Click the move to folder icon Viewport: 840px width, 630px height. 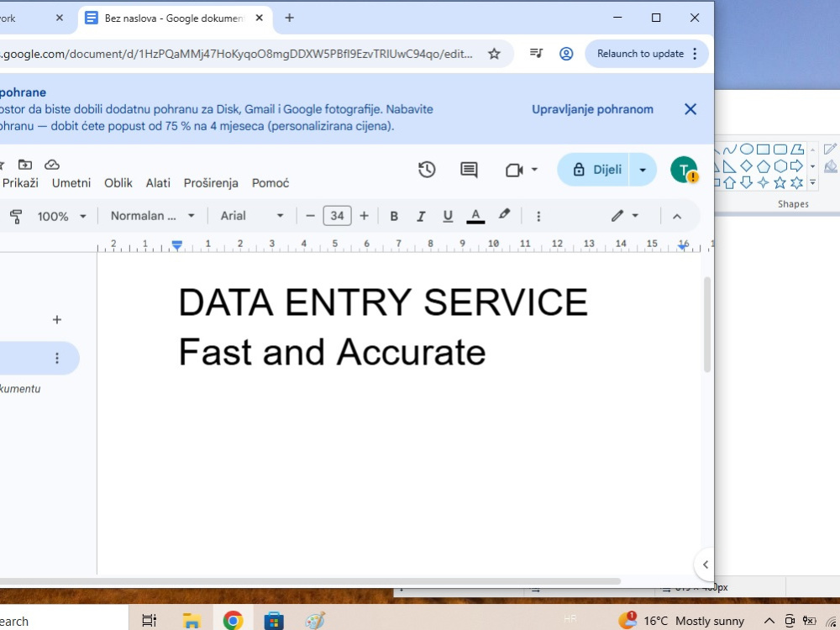pyautogui.click(x=25, y=165)
